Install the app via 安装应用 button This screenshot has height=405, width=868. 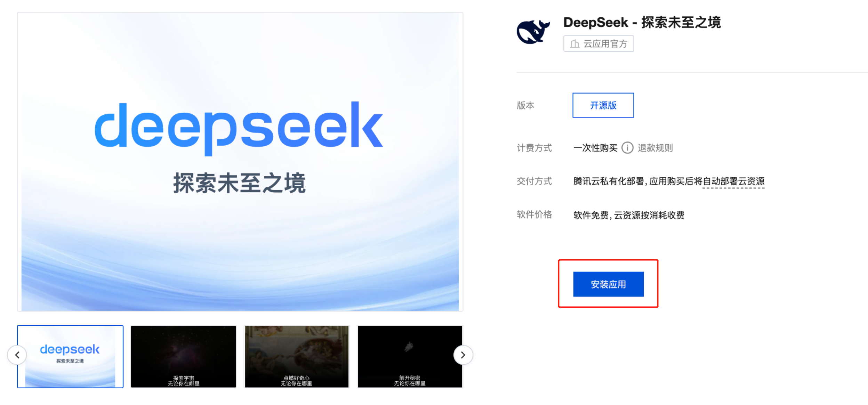click(x=608, y=284)
